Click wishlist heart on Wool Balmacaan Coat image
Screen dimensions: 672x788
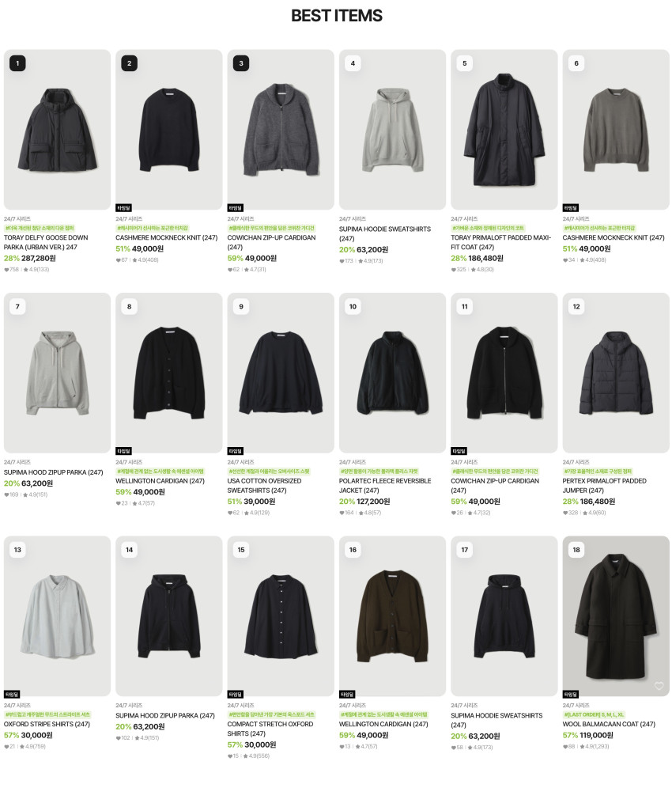pos(659,686)
